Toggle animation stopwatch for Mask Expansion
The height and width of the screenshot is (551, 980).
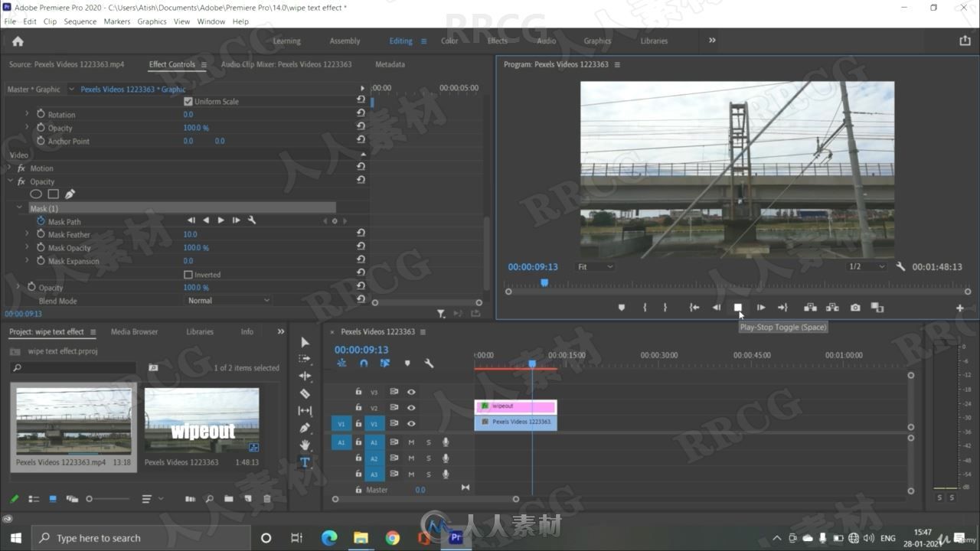(41, 261)
